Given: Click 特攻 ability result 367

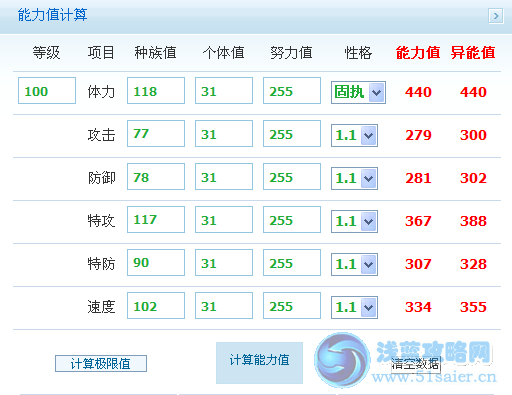Looking at the screenshot, I should (418, 221).
